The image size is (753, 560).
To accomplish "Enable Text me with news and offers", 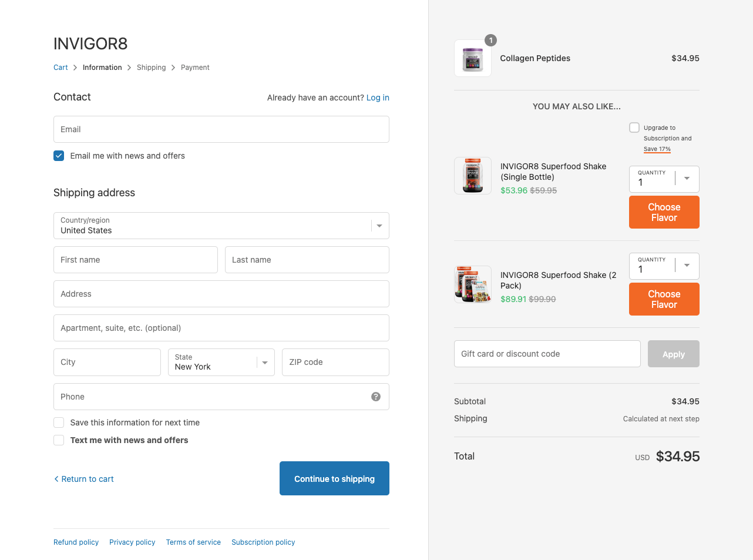I will point(59,440).
